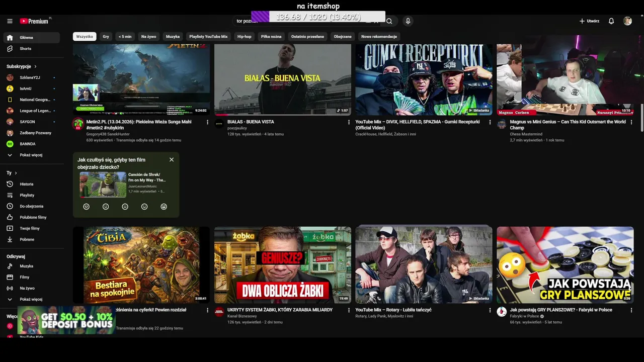Image resolution: width=644 pixels, height=362 pixels.
Task: Open the notifications bell
Action: (611, 21)
